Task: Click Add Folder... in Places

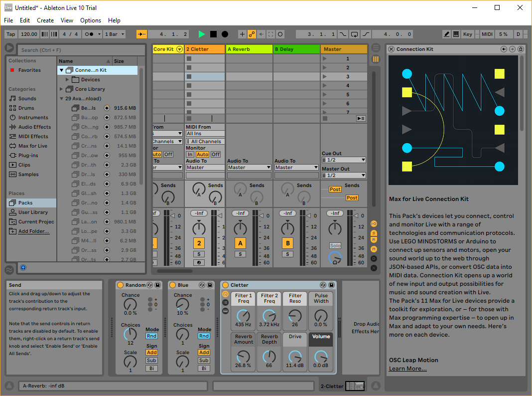Action: coord(33,231)
